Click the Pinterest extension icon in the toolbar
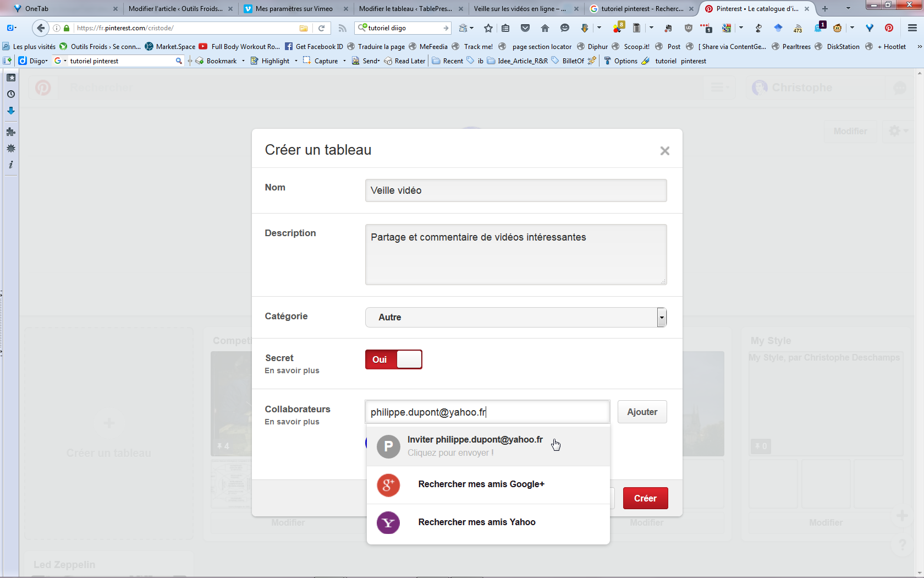 [889, 28]
